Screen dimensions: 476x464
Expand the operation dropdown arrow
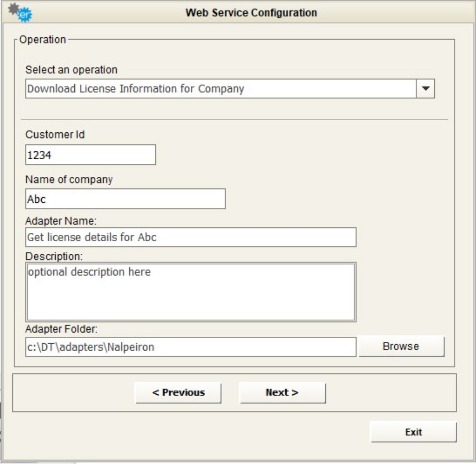425,89
